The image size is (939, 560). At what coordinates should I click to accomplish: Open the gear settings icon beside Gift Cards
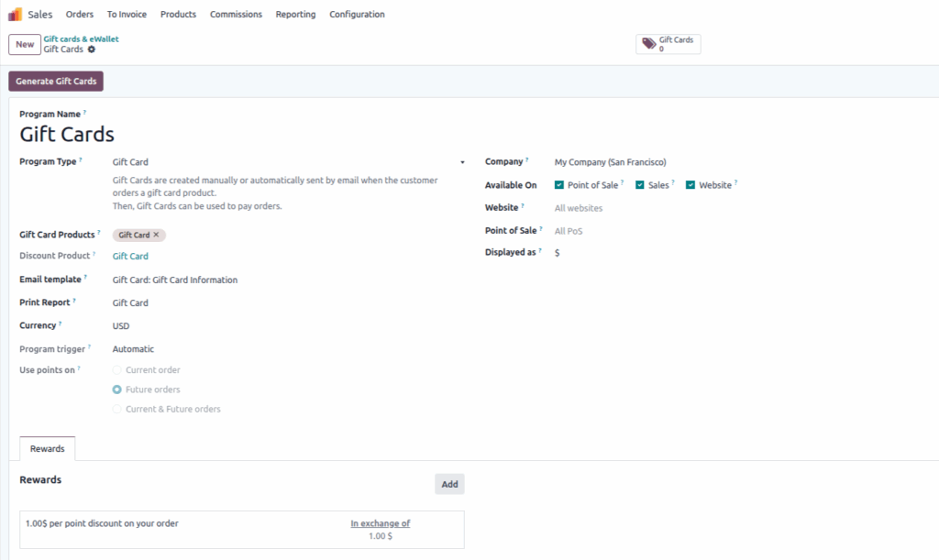pos(92,49)
